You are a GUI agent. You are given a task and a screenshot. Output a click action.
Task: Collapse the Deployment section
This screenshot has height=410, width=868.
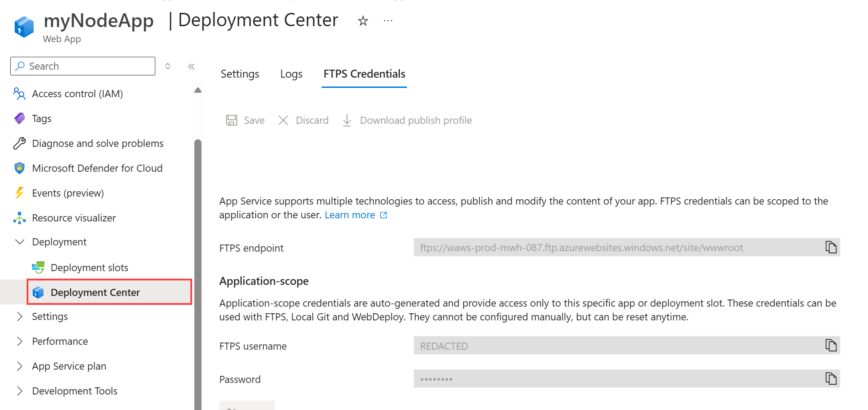(20, 242)
